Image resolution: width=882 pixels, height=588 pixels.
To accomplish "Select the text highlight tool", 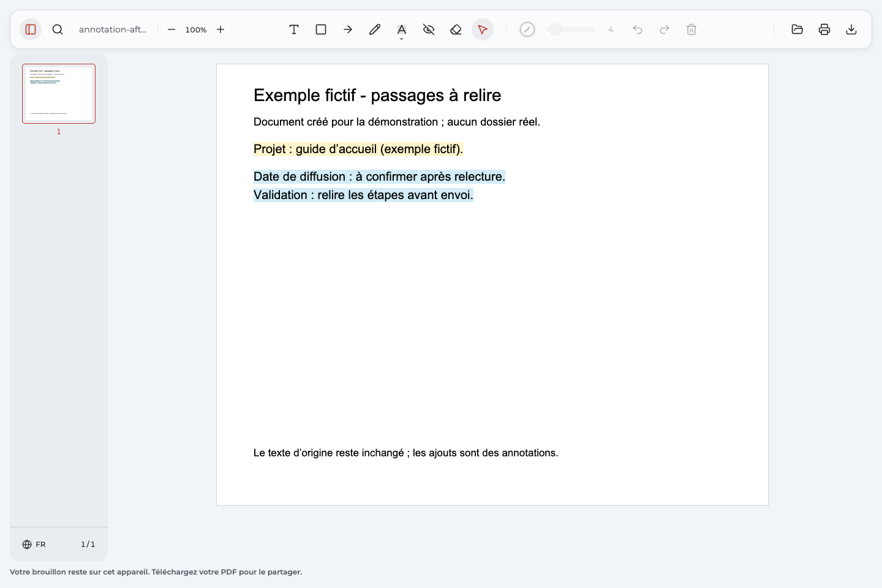I will pos(402,29).
